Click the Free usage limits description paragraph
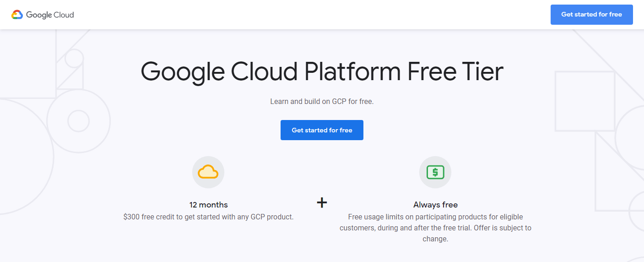This screenshot has height=262, width=644. pos(435,228)
